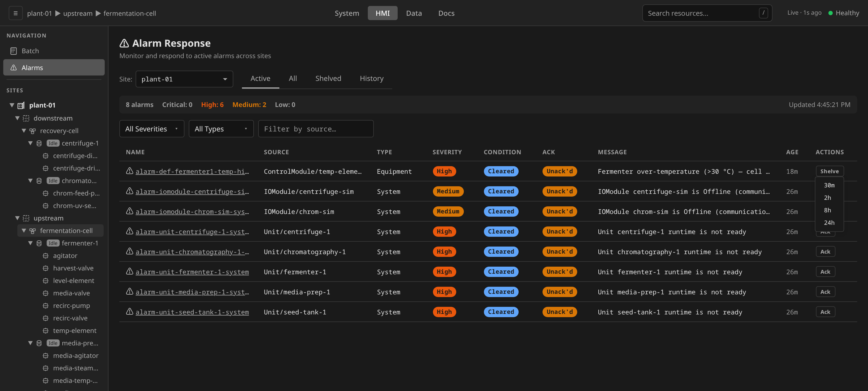
Task: Select the media-agitator module icon
Action: pyautogui.click(x=46, y=355)
